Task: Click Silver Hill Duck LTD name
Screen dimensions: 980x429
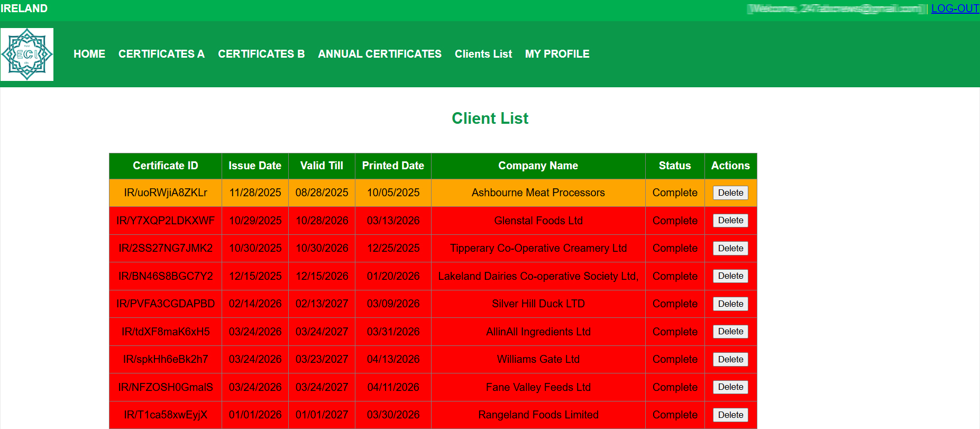Action: tap(538, 304)
